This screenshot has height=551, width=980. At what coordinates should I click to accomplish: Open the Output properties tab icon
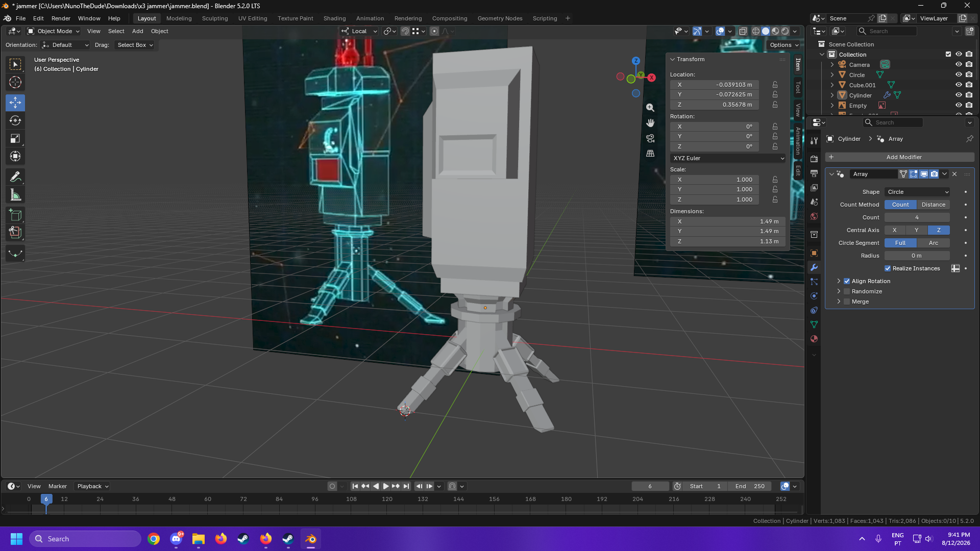tap(814, 173)
